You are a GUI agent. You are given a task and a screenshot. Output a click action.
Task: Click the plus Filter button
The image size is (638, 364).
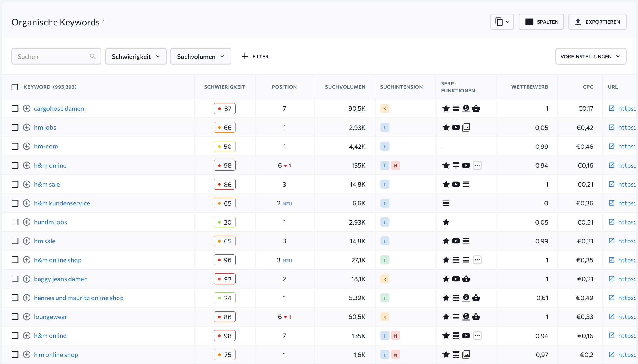coord(255,56)
